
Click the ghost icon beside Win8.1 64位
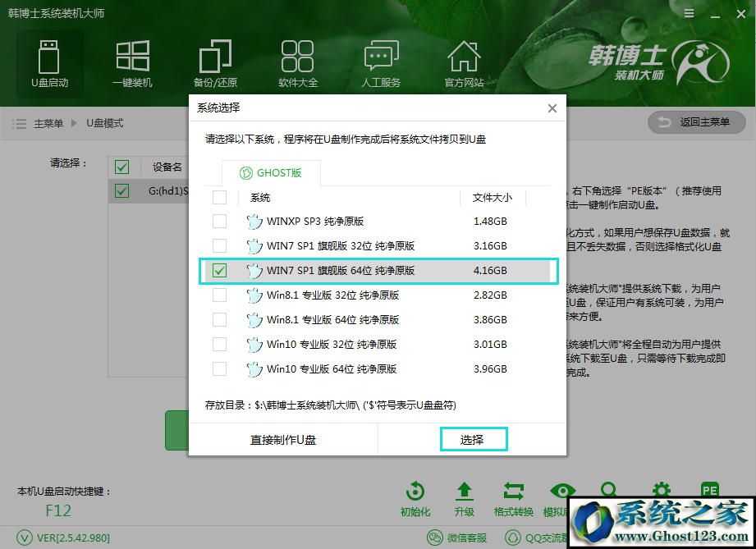tap(254, 320)
